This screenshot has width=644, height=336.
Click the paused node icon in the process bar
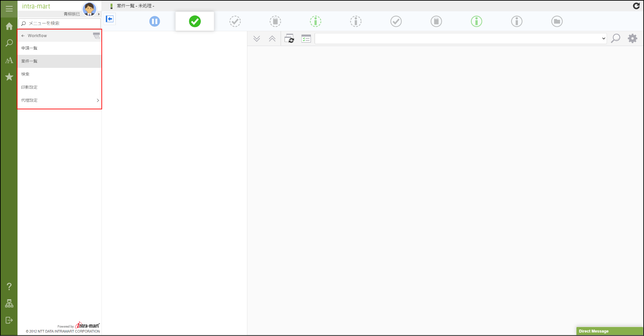point(155,21)
